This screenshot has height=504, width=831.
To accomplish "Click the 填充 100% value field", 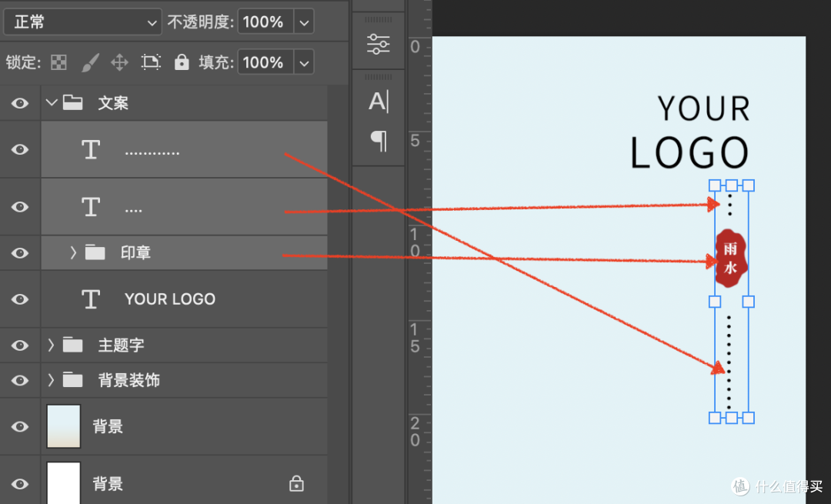I will coord(265,62).
